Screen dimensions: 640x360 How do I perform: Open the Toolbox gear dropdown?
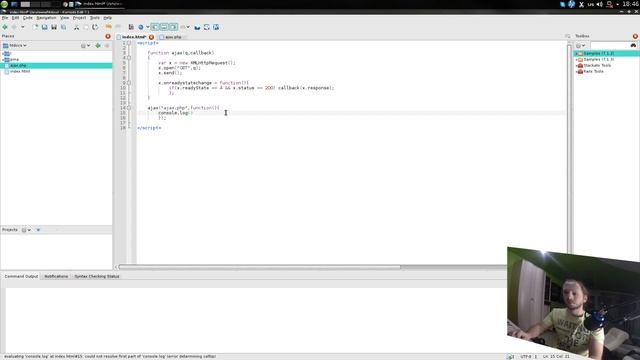tap(580, 45)
